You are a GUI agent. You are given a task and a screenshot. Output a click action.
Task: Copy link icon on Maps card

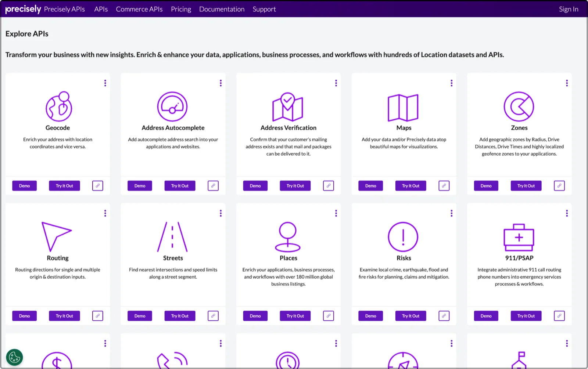(444, 186)
